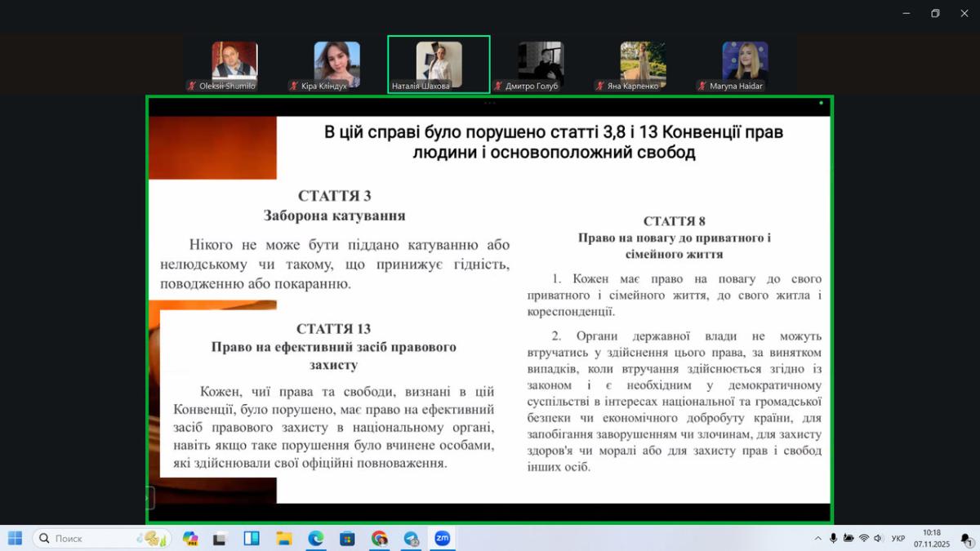The image size is (980, 551).
Task: Open the Zoom app in the taskbar
Action: (442, 538)
